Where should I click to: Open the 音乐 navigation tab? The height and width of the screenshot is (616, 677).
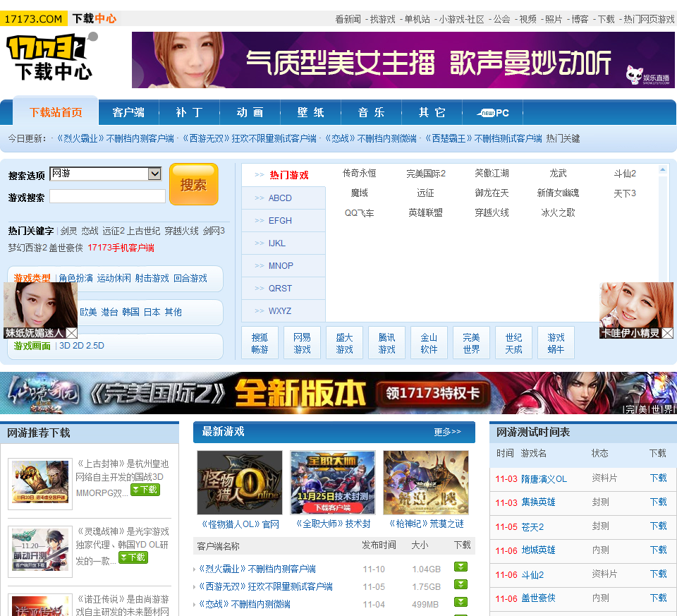coord(371,113)
